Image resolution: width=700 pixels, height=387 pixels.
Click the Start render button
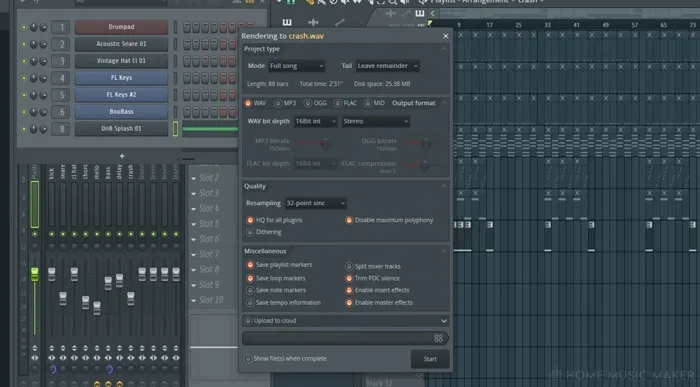430,359
